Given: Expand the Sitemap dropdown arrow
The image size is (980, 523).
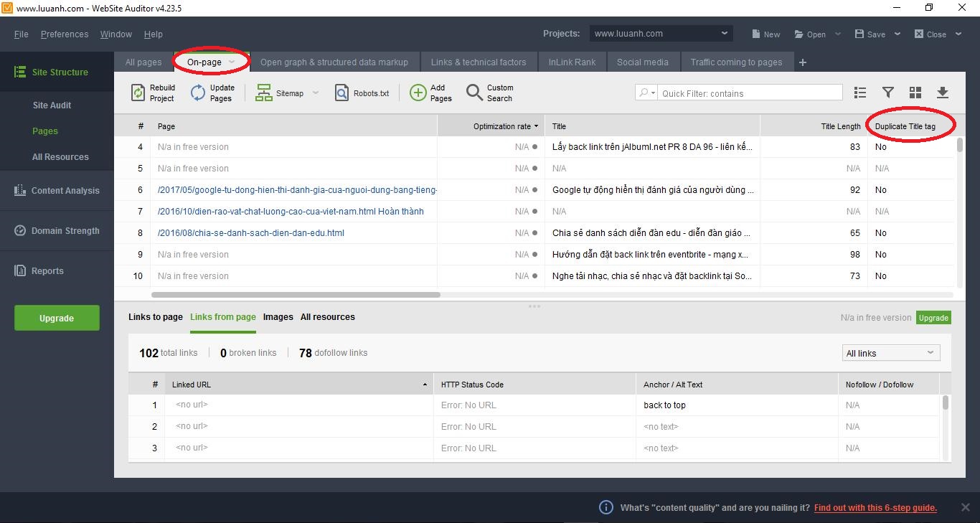Looking at the screenshot, I should coord(316,93).
